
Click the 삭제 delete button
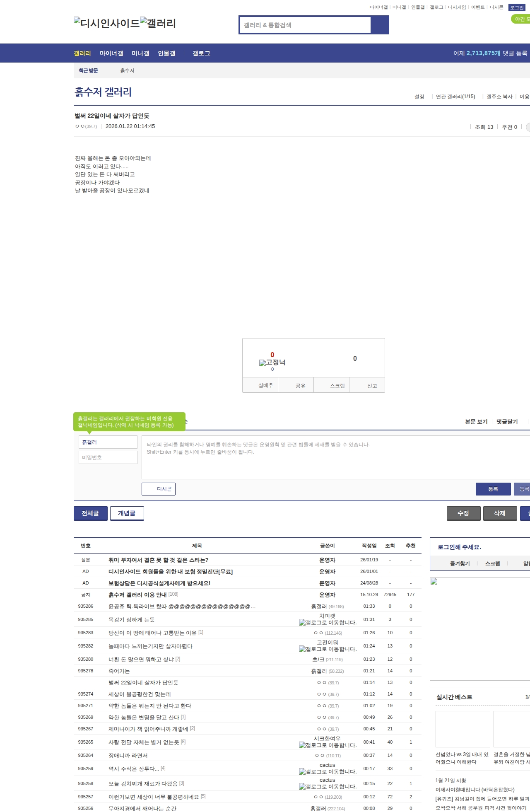click(x=500, y=513)
